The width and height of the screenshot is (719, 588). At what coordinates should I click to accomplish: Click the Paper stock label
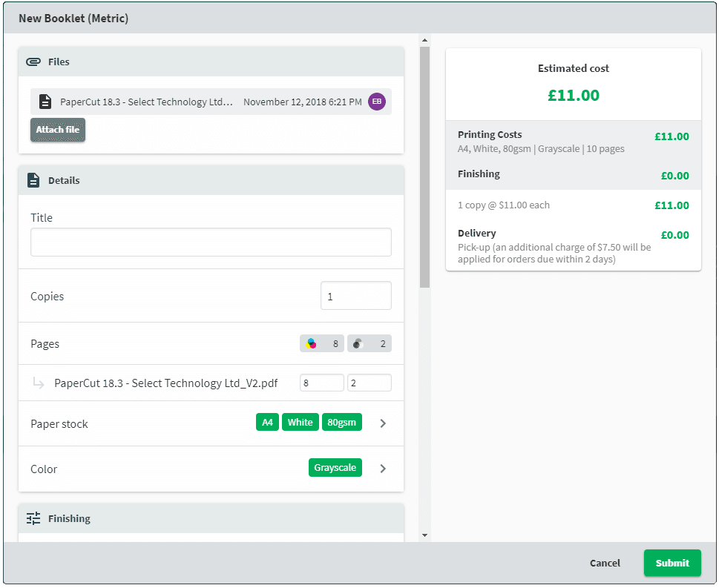coord(59,424)
